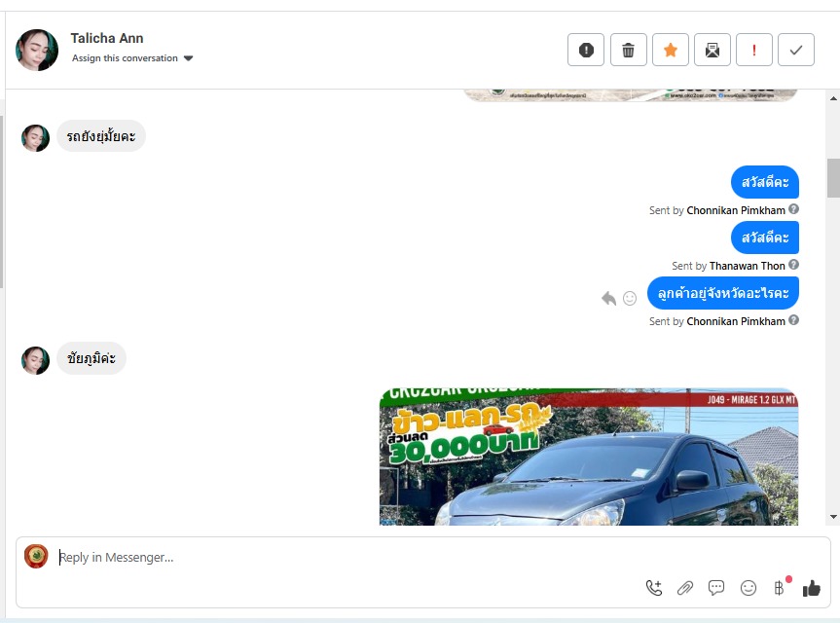Image resolution: width=840 pixels, height=623 pixels.
Task: Click the chat scrollbar up arrow
Action: pyautogui.click(x=833, y=98)
